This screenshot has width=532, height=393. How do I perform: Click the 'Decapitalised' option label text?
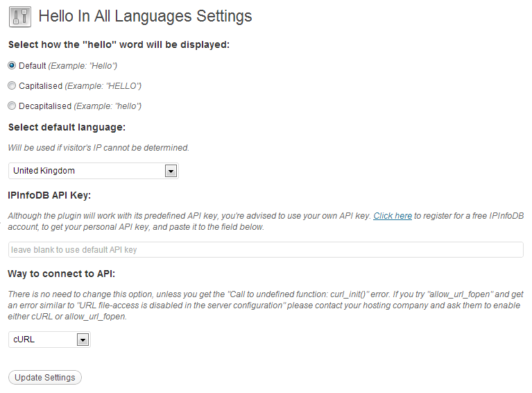pos(45,106)
